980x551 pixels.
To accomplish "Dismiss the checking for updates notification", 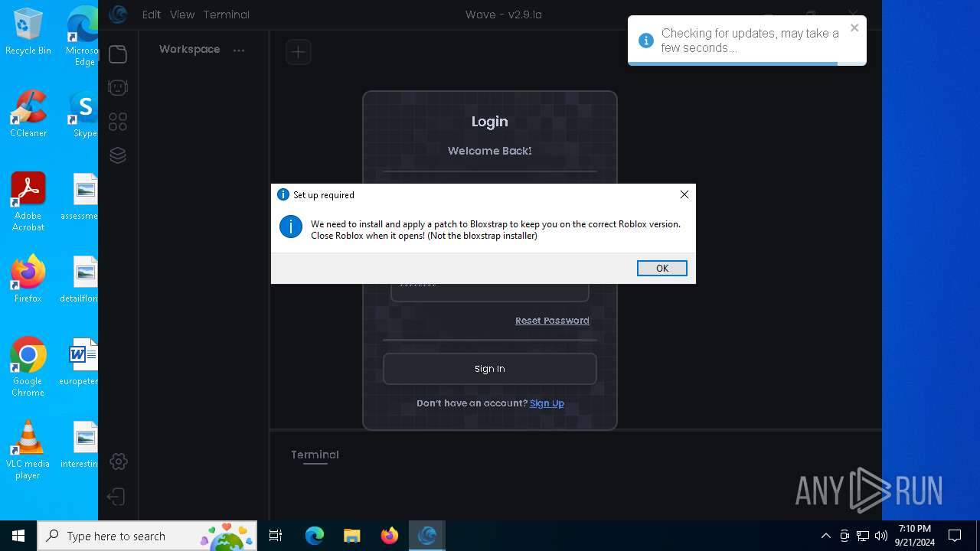I will (x=854, y=28).
